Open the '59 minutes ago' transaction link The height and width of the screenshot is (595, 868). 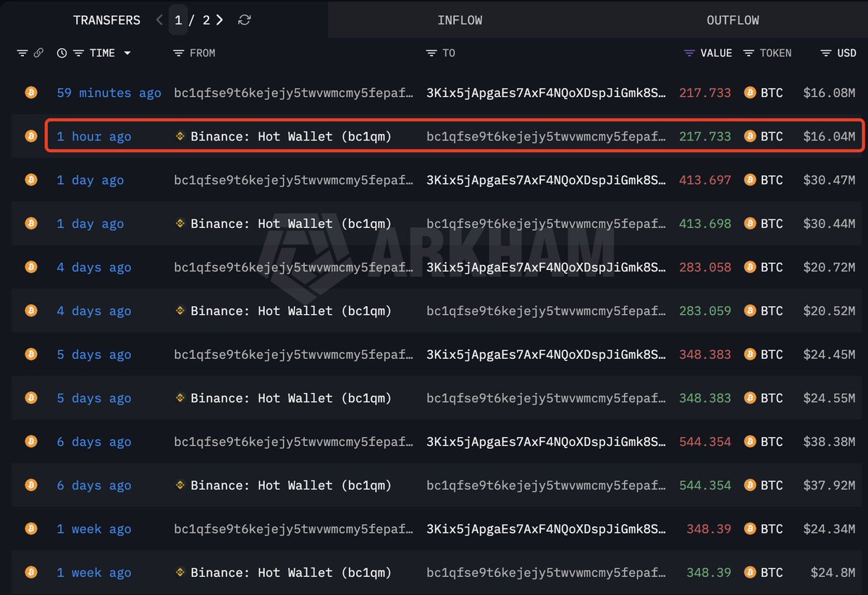pyautogui.click(x=109, y=93)
